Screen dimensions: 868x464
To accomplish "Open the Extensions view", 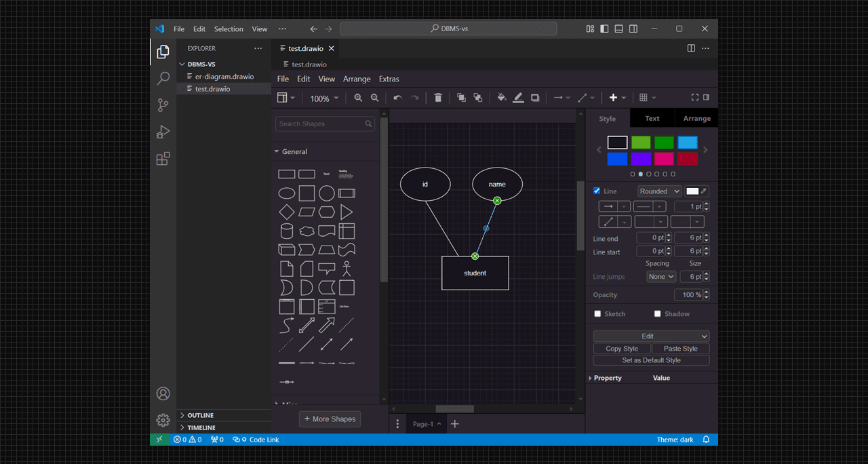I will tap(163, 159).
